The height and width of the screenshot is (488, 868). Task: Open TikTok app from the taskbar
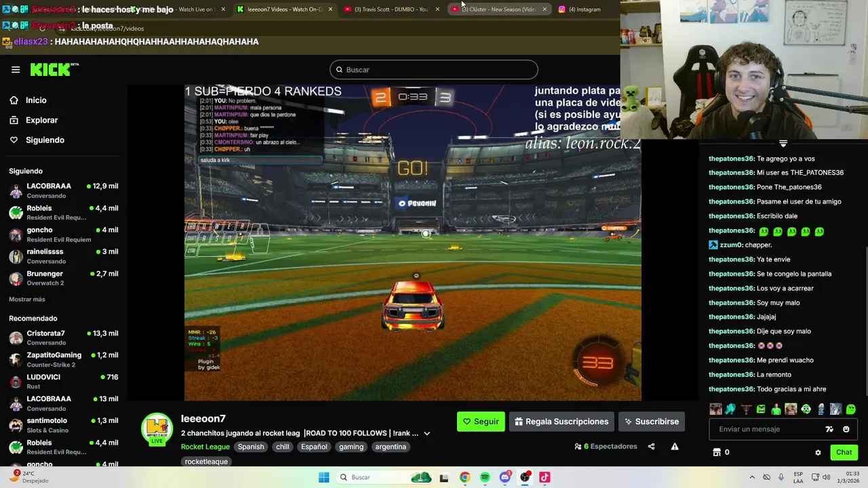pyautogui.click(x=545, y=477)
